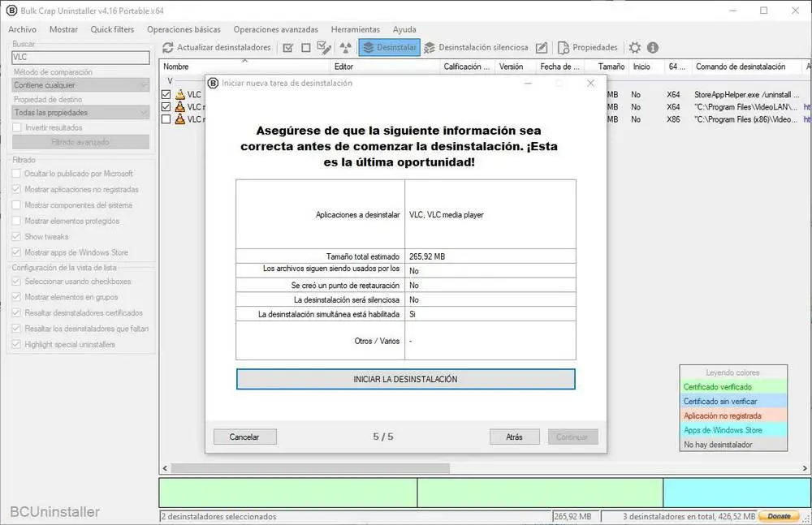This screenshot has height=525, width=812.
Task: Click the BCU logo in dialog title bar
Action: tap(213, 83)
